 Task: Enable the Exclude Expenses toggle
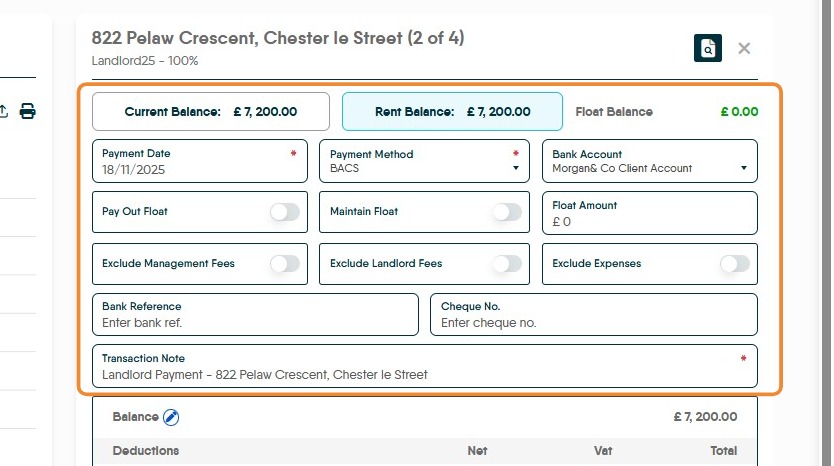click(x=735, y=264)
